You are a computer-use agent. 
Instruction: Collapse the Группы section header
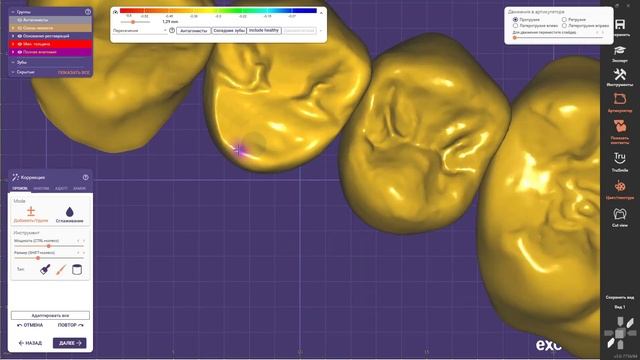click(13, 12)
